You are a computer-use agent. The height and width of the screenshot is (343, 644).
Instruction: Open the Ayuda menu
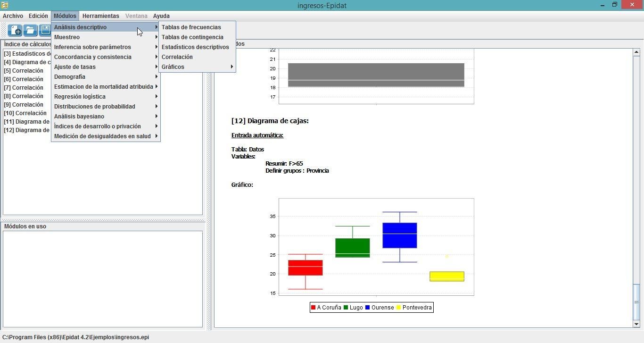pyautogui.click(x=161, y=16)
